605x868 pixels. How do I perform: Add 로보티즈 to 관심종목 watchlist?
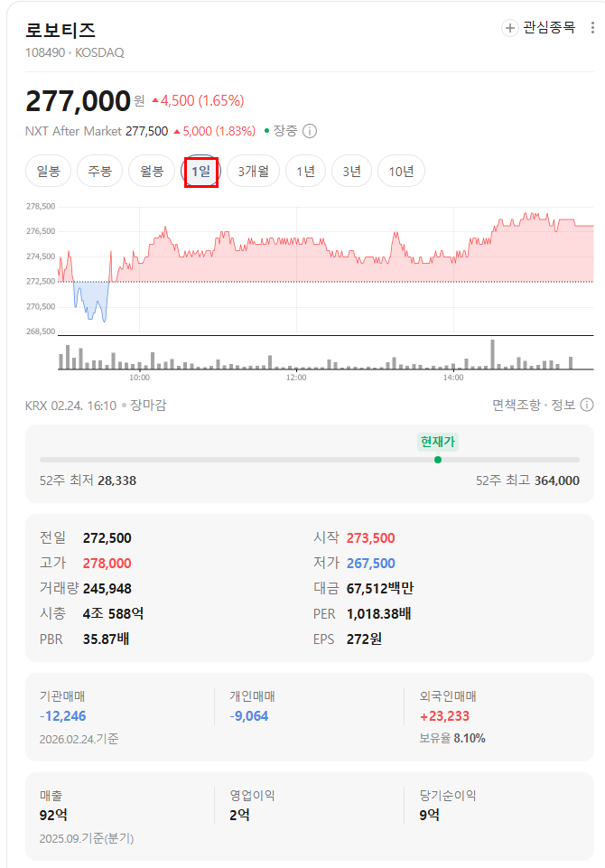[x=538, y=28]
